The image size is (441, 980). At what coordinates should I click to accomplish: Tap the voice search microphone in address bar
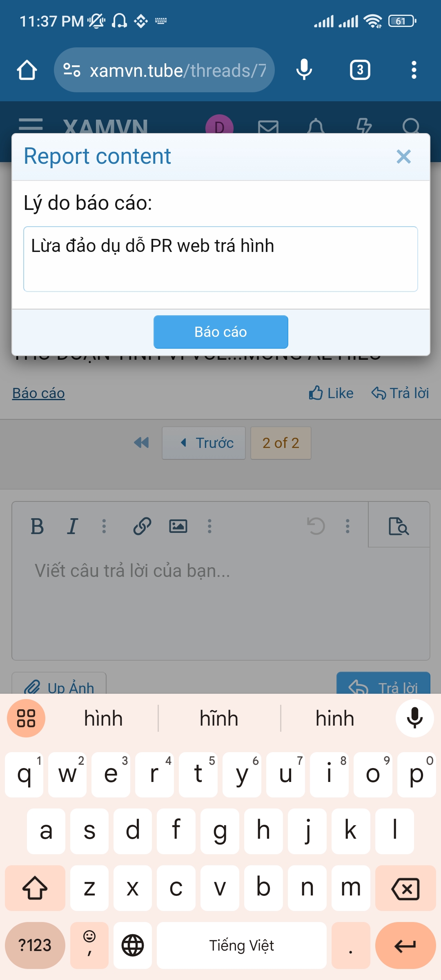(x=304, y=70)
